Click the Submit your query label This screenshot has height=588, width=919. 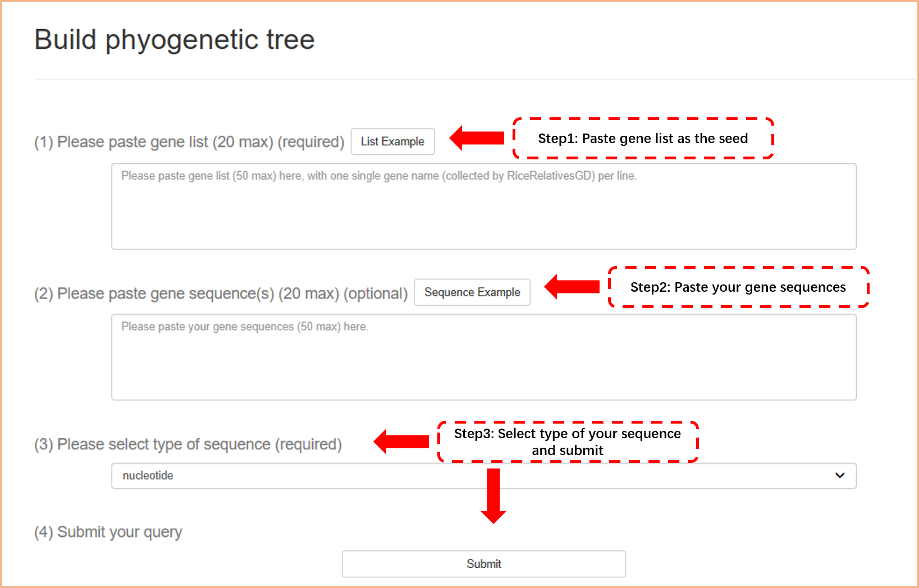point(108,532)
